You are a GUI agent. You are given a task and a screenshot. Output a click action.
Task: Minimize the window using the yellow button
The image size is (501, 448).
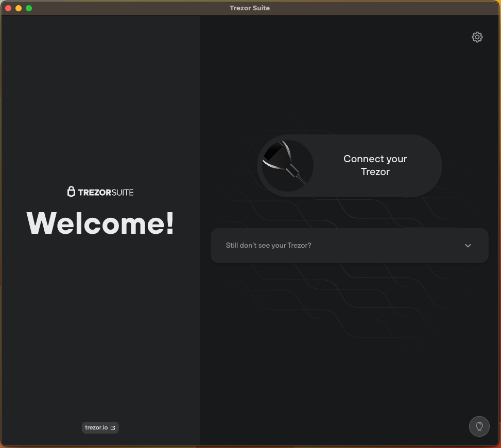19,8
